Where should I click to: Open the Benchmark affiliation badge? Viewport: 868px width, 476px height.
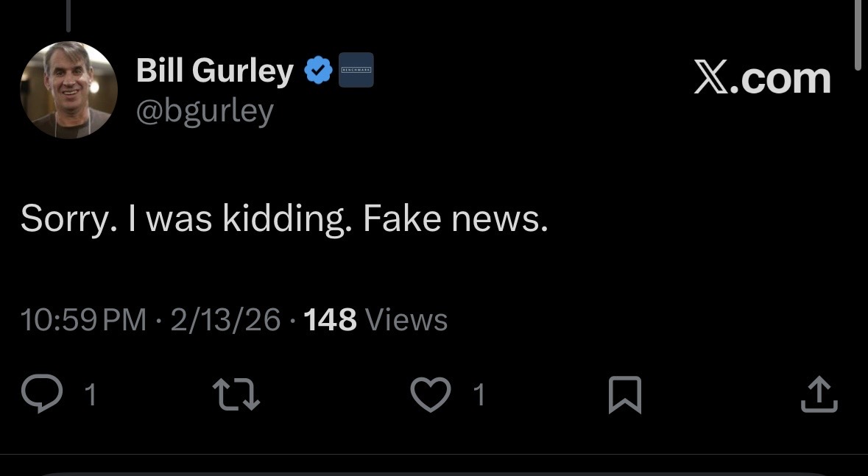[356, 71]
